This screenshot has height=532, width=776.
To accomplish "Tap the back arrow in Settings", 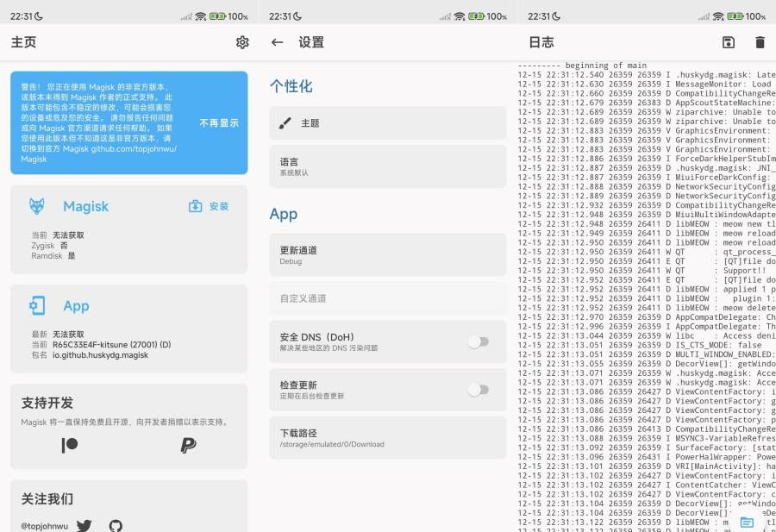I will tap(277, 42).
